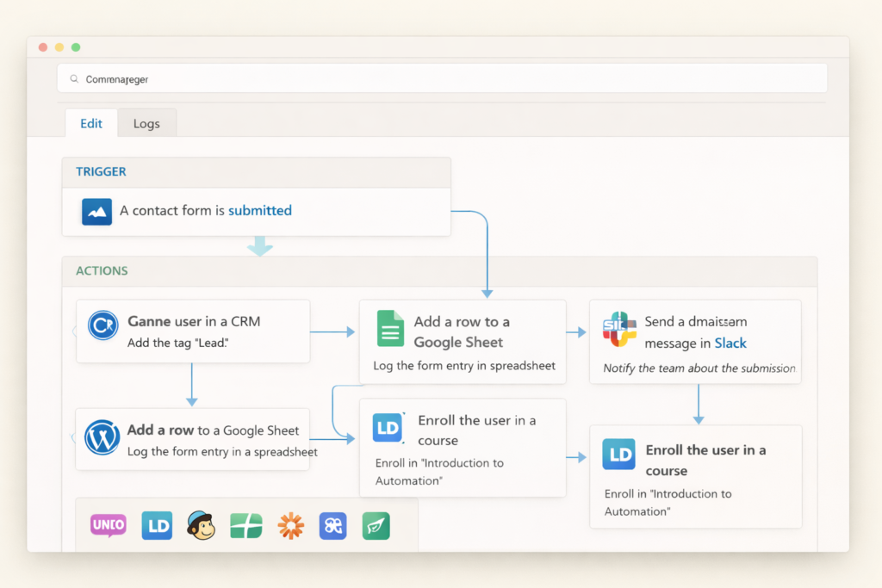Select the WordPress icon in the spreadsheet action card
The height and width of the screenshot is (588, 882).
[x=102, y=439]
